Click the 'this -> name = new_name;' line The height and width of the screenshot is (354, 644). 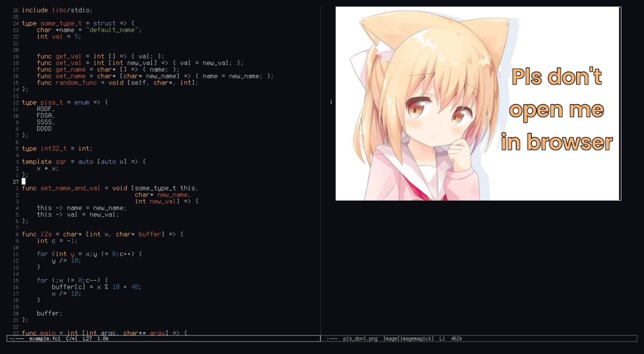pyautogui.click(x=82, y=208)
